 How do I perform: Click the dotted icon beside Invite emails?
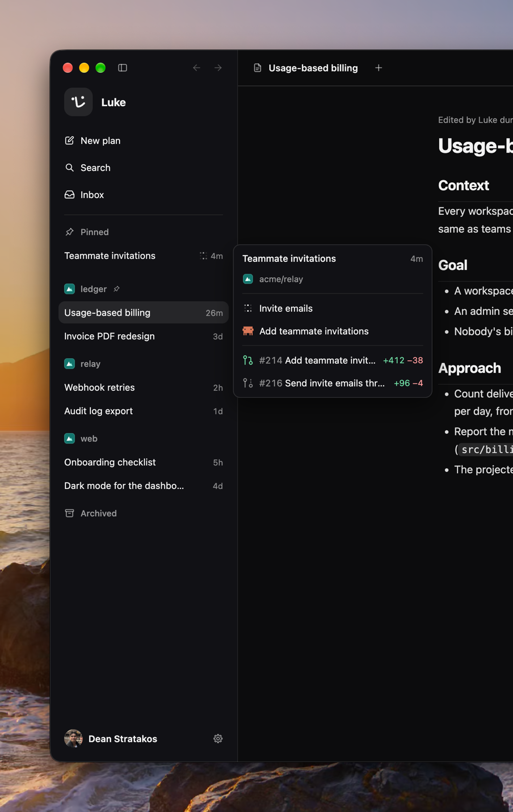click(248, 308)
